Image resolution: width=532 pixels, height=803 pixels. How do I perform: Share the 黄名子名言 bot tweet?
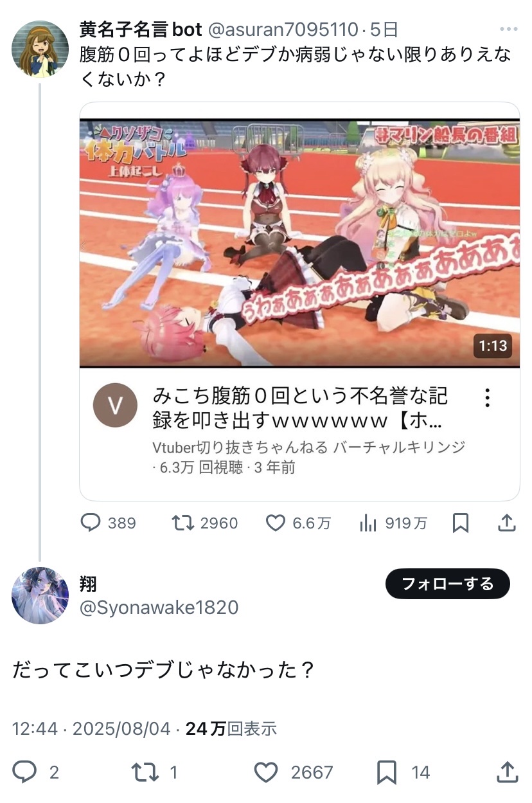[x=508, y=523]
